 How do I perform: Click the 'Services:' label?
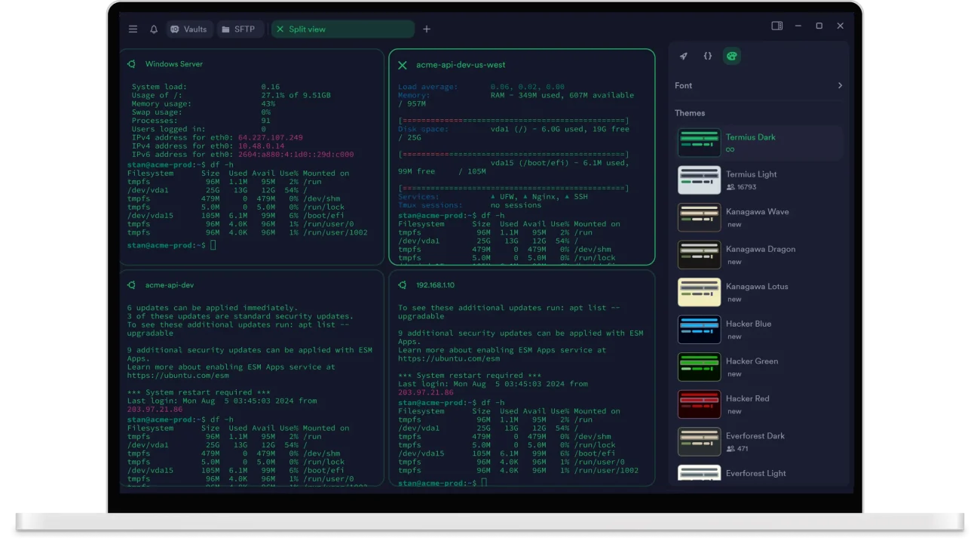pos(418,196)
